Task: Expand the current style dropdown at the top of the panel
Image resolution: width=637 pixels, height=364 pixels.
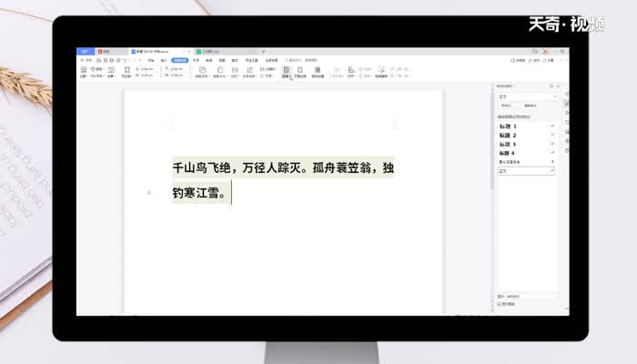Action: point(555,96)
